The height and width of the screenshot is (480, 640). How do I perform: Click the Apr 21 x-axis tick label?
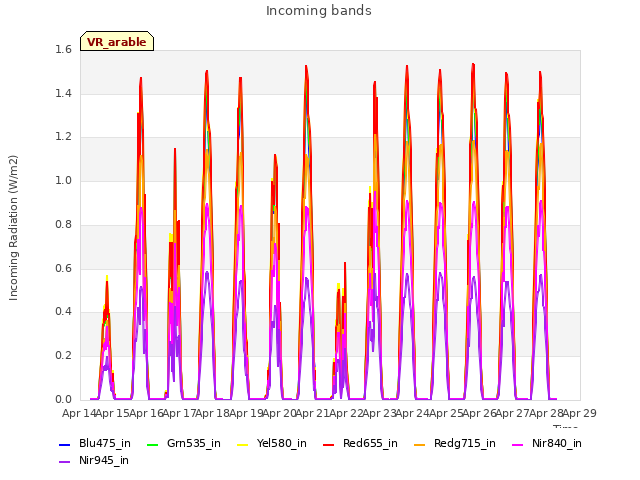(x=312, y=413)
